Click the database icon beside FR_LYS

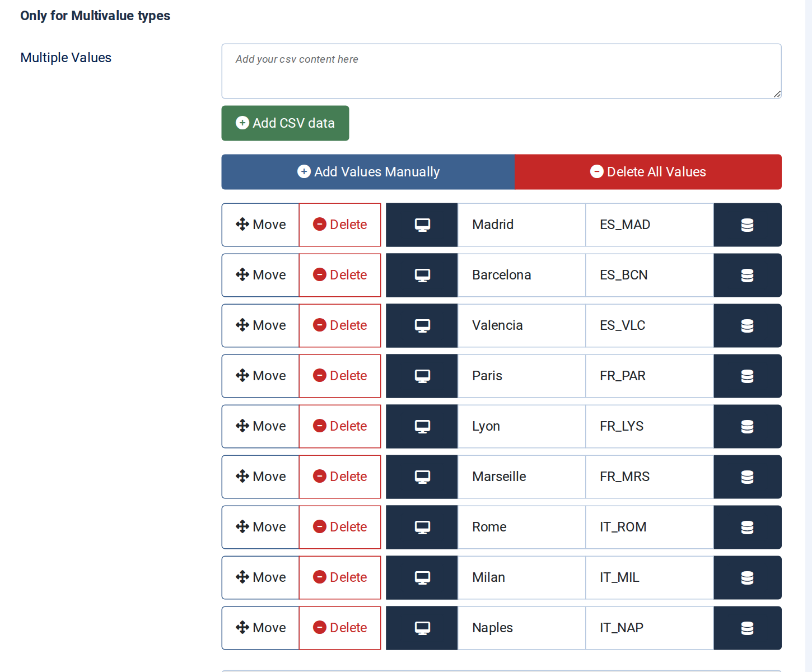[747, 426]
